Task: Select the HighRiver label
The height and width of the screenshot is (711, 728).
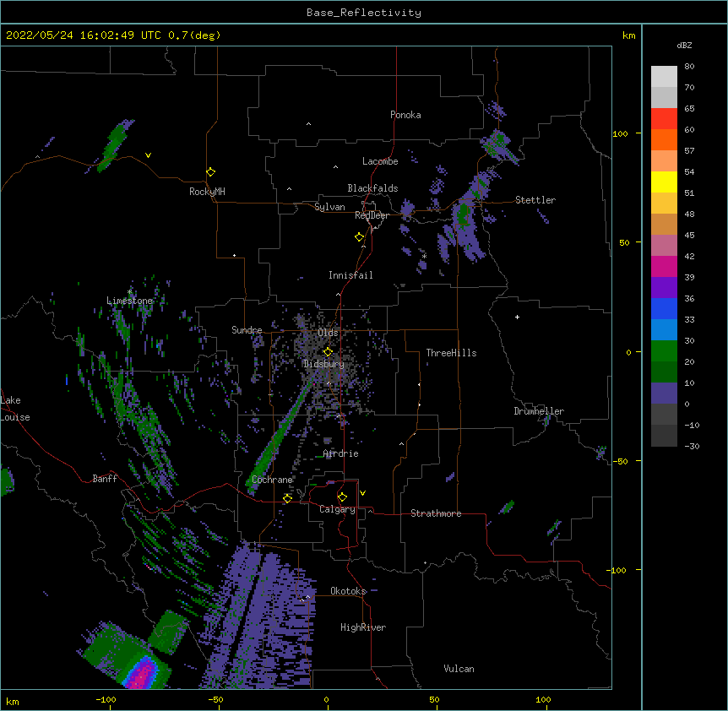Action: pyautogui.click(x=363, y=627)
